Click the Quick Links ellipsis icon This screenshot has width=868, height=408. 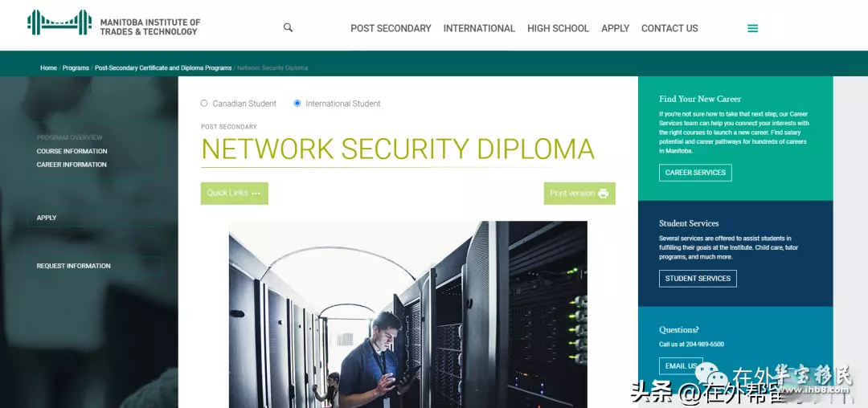click(256, 194)
